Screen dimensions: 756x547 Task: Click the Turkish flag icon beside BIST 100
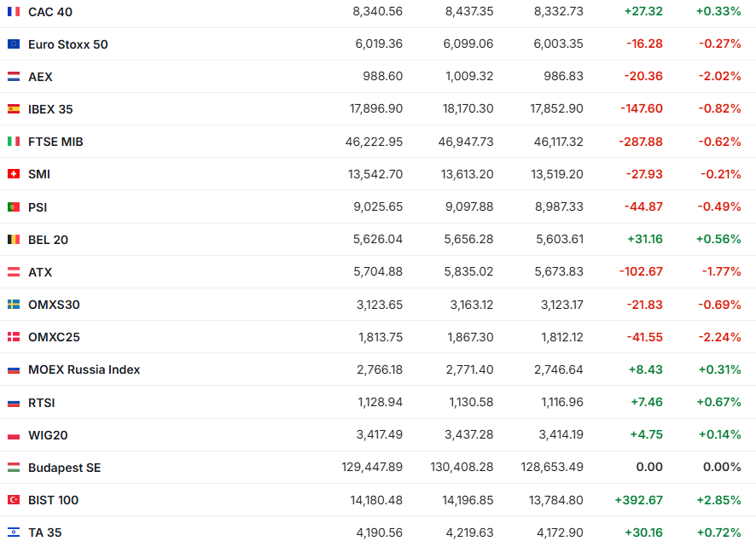(14, 500)
